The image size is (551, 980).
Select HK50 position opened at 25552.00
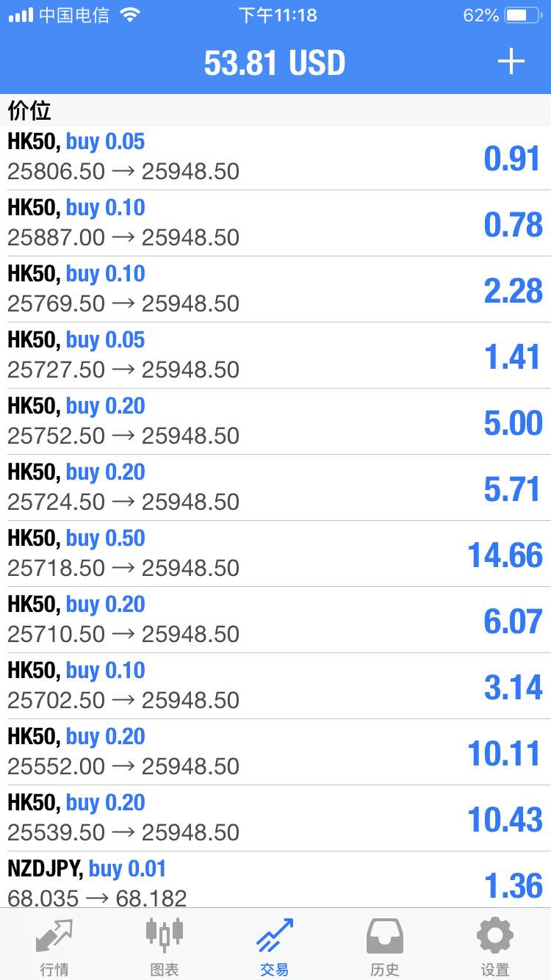(x=275, y=752)
